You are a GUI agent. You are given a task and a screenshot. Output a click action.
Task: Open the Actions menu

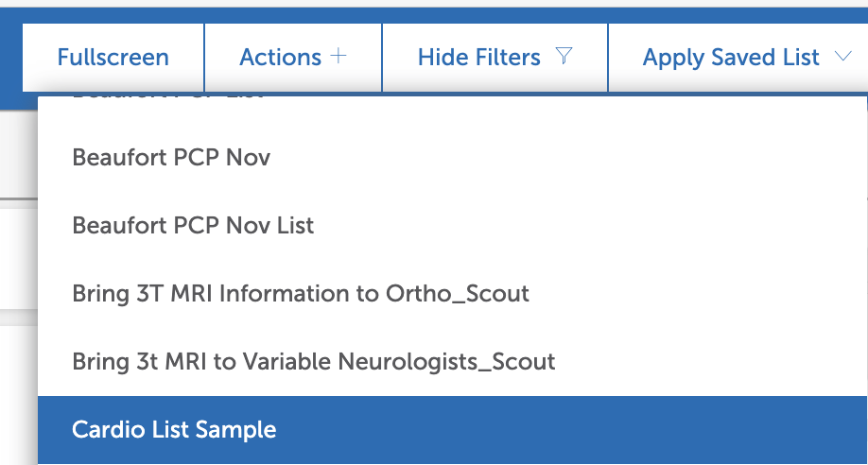click(293, 58)
